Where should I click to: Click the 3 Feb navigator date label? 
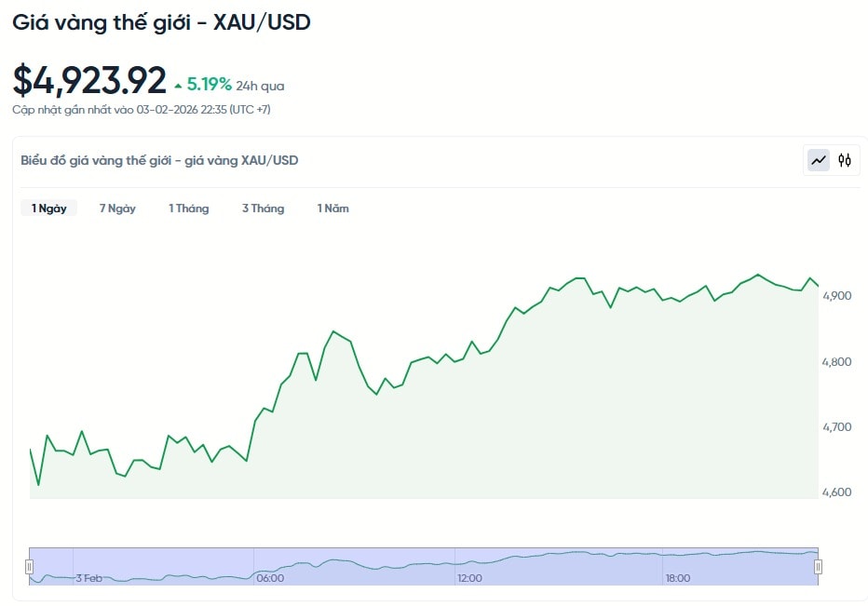[x=89, y=578]
